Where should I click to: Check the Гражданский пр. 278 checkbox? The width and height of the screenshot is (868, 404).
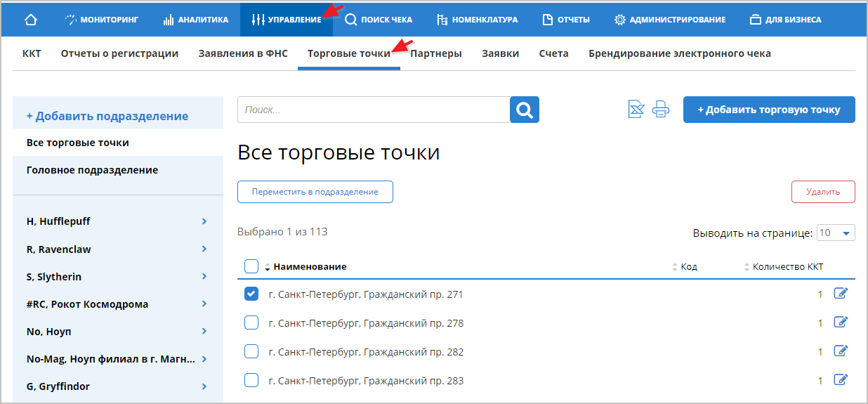pyautogui.click(x=251, y=323)
